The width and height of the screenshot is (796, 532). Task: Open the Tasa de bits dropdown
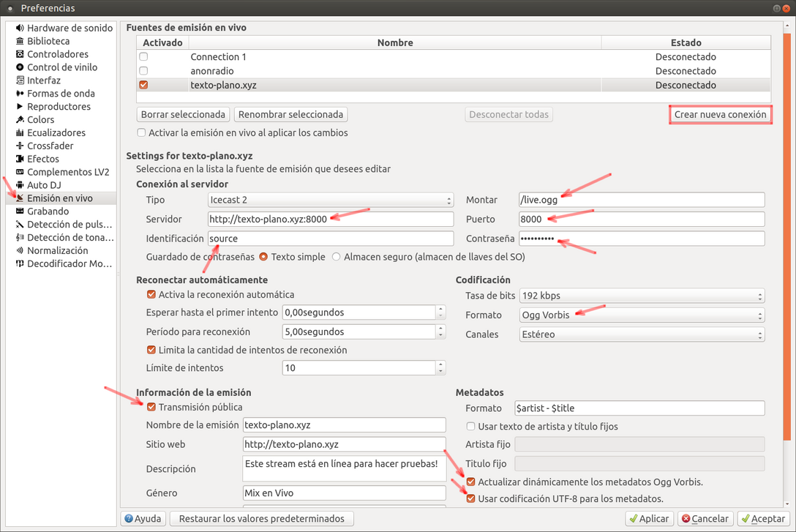[642, 295]
